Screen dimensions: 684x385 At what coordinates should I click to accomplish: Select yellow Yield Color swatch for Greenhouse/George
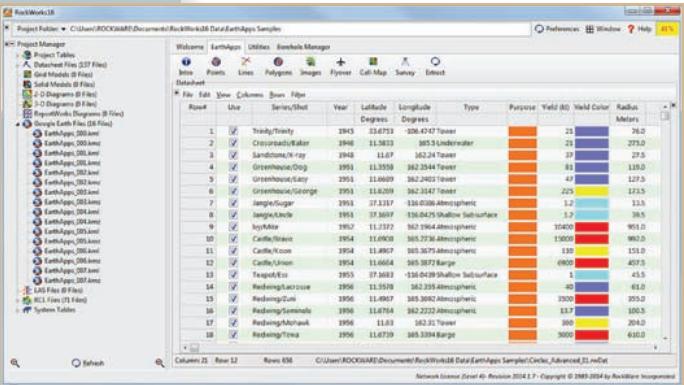tap(592, 191)
